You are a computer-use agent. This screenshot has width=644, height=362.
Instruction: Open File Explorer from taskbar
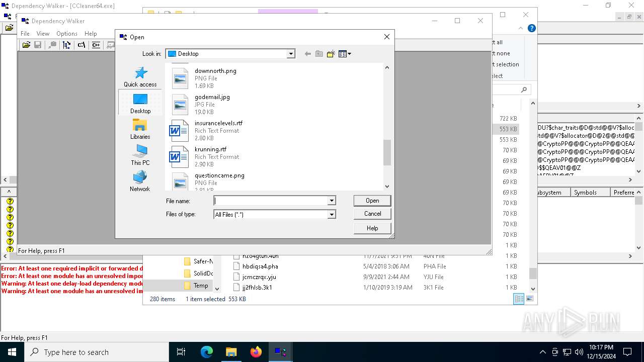(x=231, y=352)
